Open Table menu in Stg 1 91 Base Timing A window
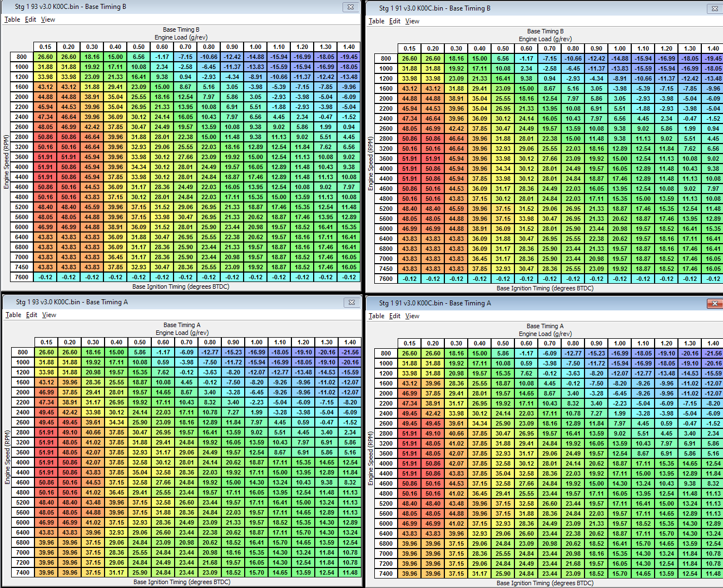 [x=377, y=316]
